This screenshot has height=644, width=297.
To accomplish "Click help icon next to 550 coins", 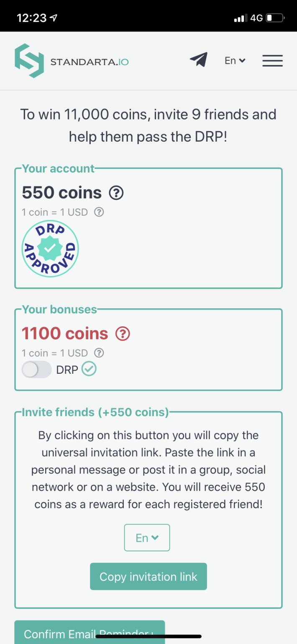I will tap(116, 193).
